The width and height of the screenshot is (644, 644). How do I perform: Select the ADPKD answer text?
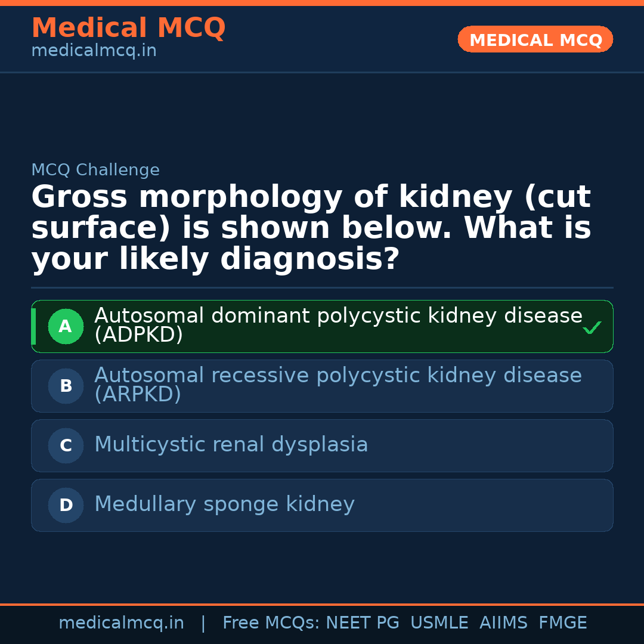[338, 325]
